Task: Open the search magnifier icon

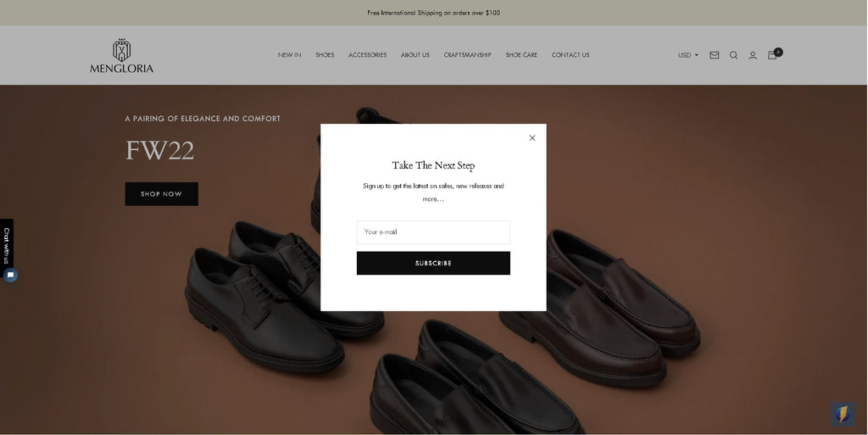Action: click(x=733, y=55)
